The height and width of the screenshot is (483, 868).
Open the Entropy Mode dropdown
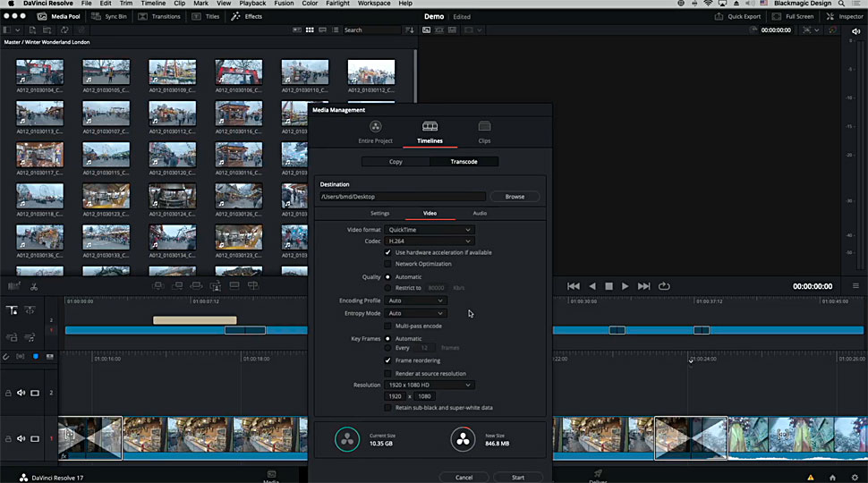click(x=415, y=313)
